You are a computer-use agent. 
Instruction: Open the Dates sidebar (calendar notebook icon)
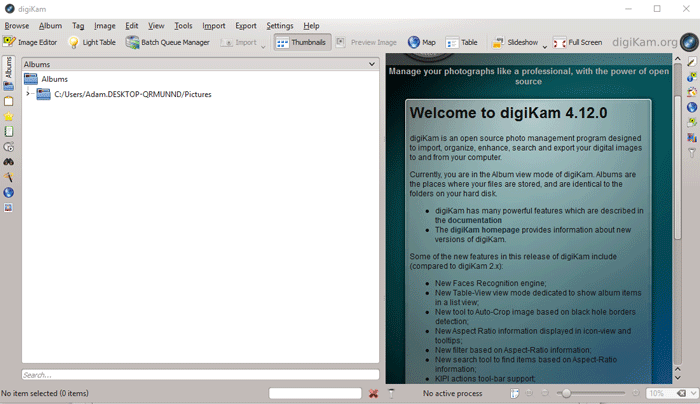pos(8,132)
